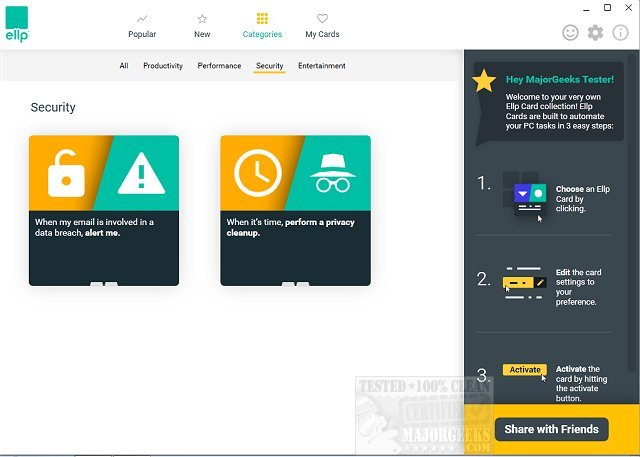Click the yellow Activate button illustration
The image size is (640, 457).
524,370
